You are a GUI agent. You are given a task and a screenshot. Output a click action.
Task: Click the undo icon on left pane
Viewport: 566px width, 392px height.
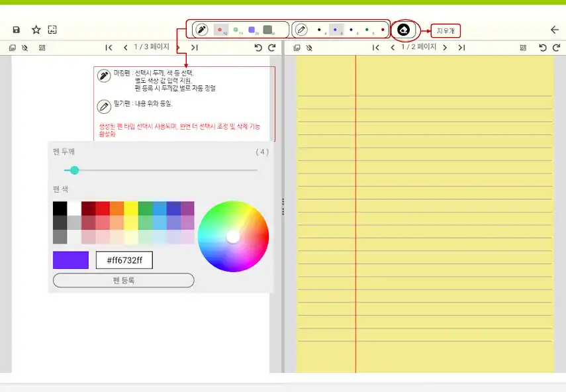pos(258,47)
